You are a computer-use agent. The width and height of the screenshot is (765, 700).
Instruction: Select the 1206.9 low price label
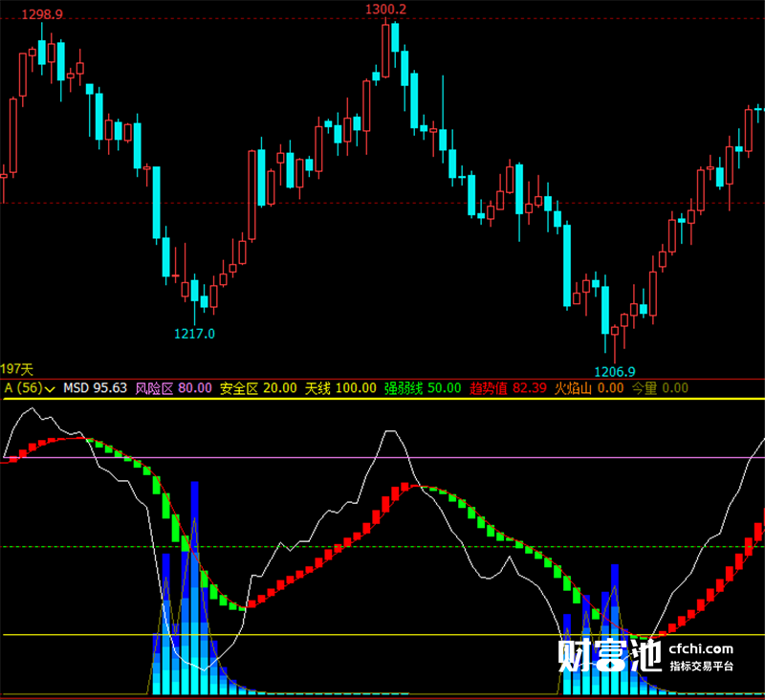pyautogui.click(x=615, y=372)
